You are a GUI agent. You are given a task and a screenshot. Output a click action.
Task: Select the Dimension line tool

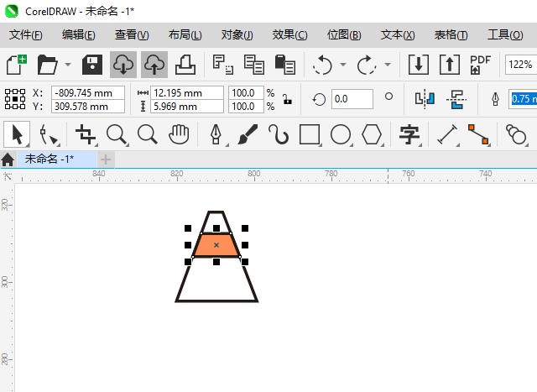click(447, 134)
